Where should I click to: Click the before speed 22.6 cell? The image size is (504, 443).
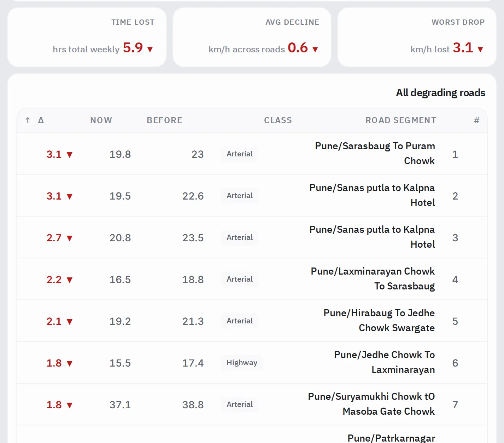193,196
